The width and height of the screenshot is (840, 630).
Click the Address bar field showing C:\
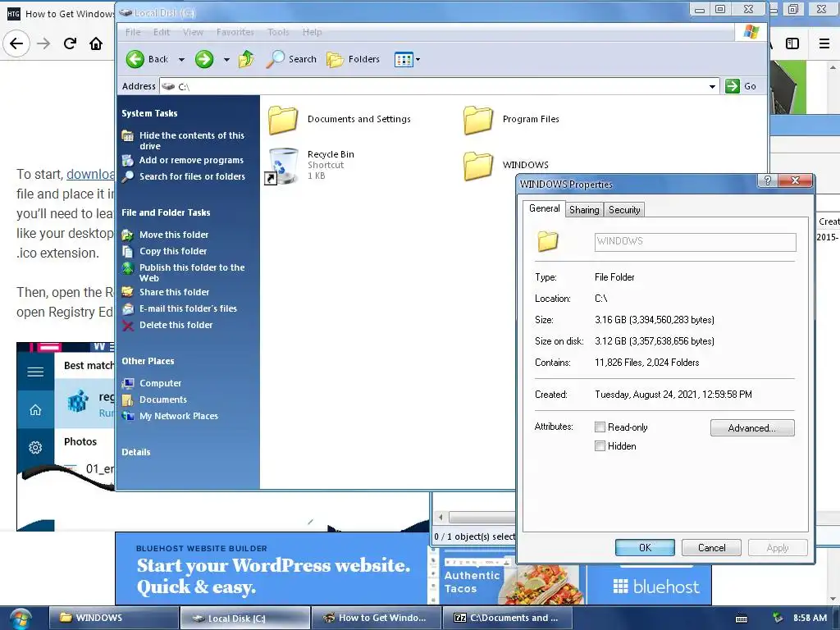[x=439, y=86]
